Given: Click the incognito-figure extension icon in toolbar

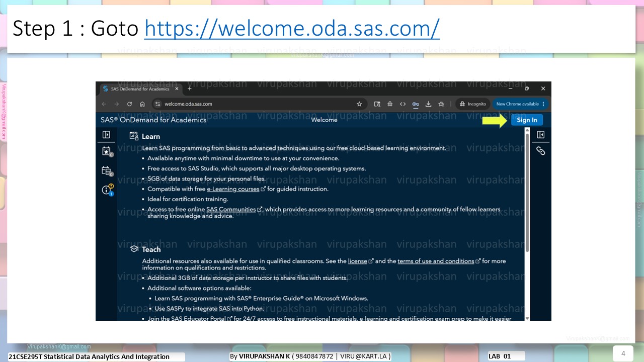Looking at the screenshot, I should [x=390, y=104].
